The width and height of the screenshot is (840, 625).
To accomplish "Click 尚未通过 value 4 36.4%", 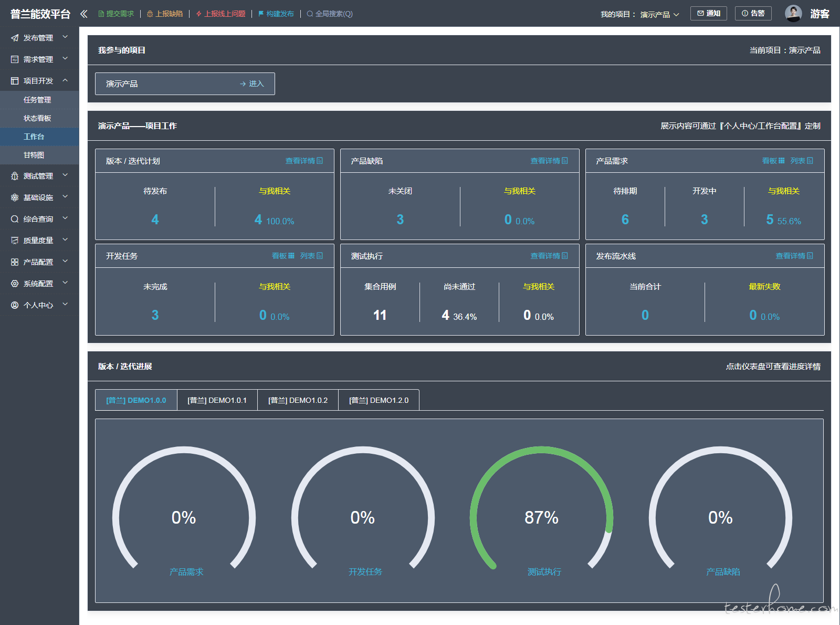I will tap(459, 316).
